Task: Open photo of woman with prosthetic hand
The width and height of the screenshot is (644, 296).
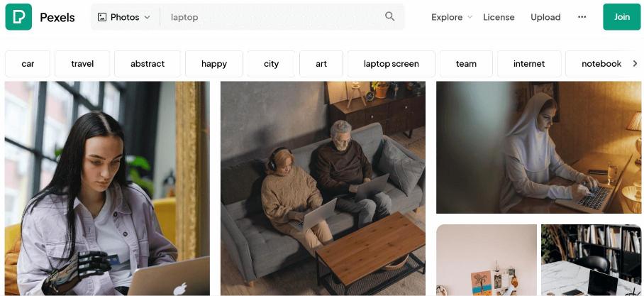Action: pyautogui.click(x=107, y=188)
